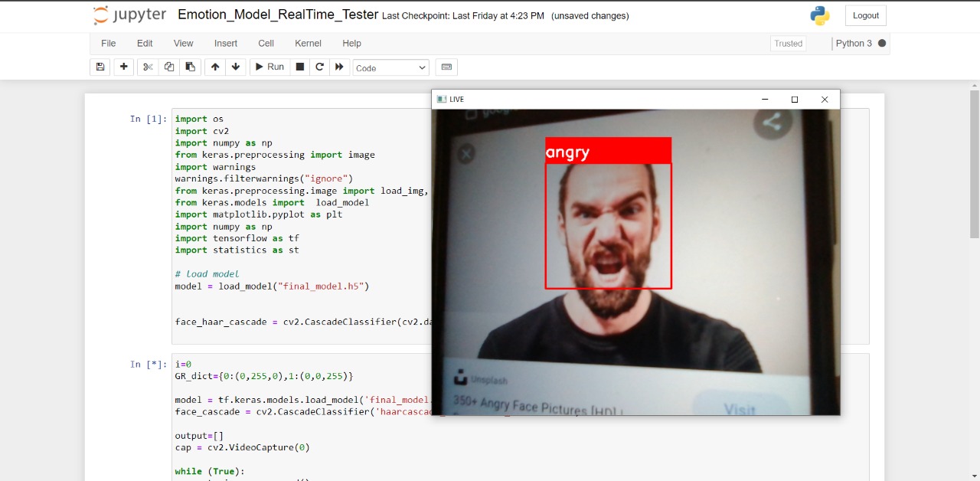Click the Last Checkpoint status text
The width and height of the screenshot is (980, 481).
pos(463,16)
